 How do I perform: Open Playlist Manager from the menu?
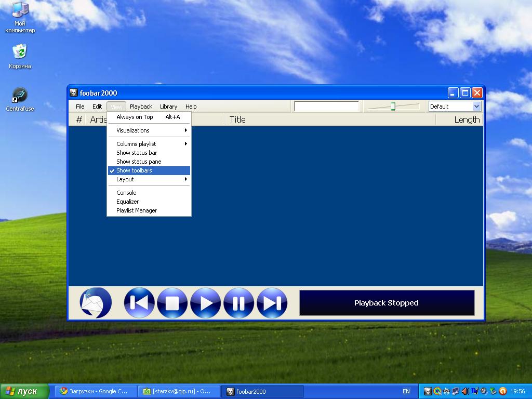coord(137,210)
